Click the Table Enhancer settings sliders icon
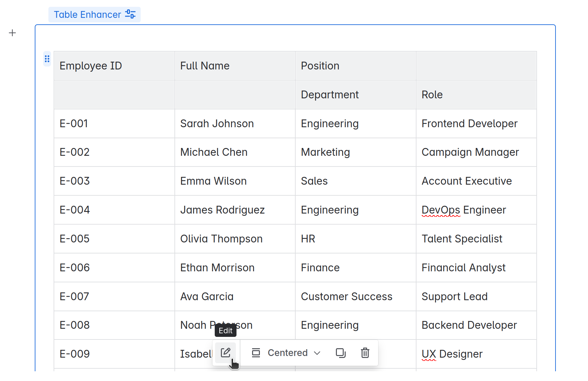588x381 pixels. [130, 14]
